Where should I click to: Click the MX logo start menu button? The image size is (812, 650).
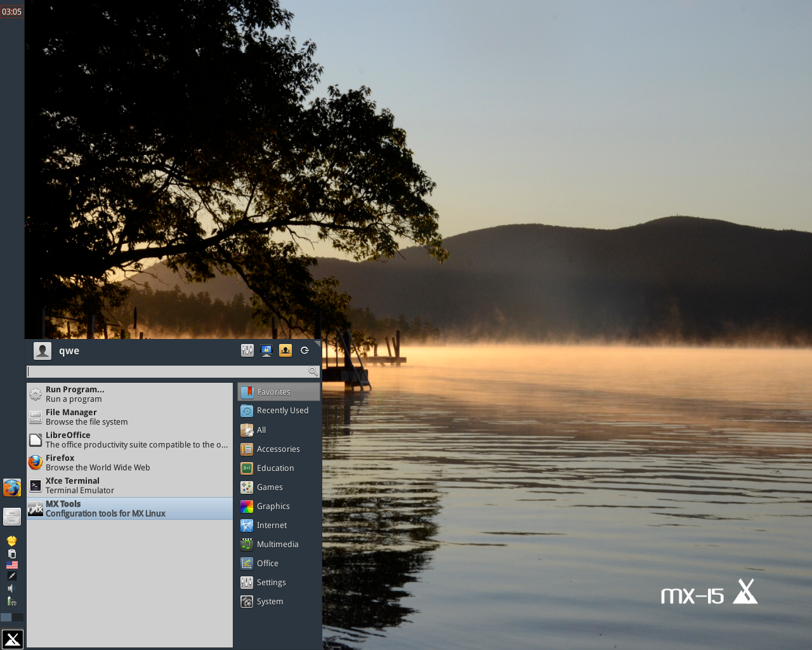pos(13,639)
